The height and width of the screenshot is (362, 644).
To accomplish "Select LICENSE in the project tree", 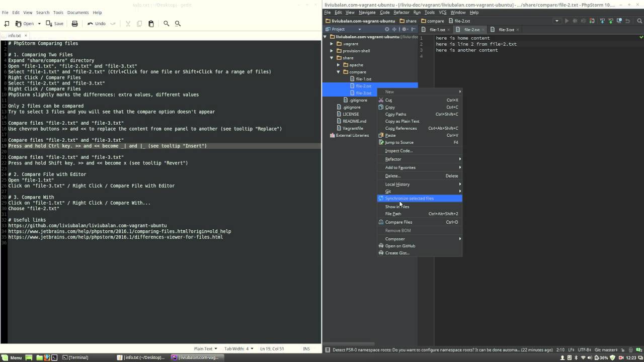I will pyautogui.click(x=351, y=114).
